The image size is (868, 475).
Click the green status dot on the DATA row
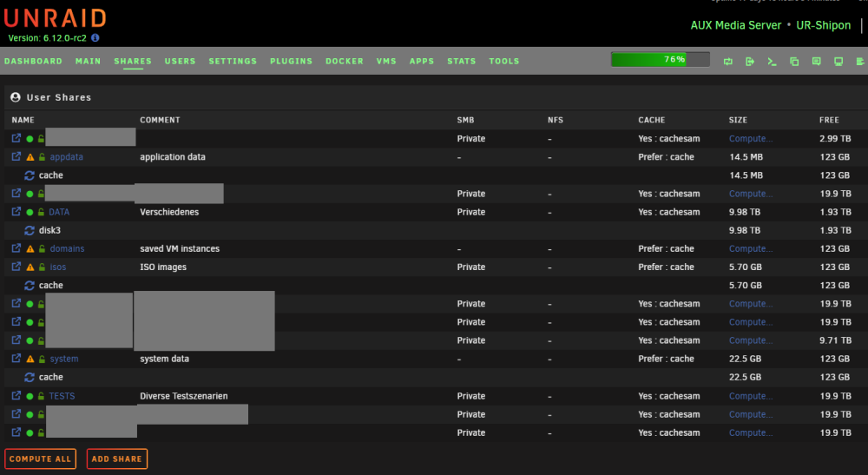(30, 212)
